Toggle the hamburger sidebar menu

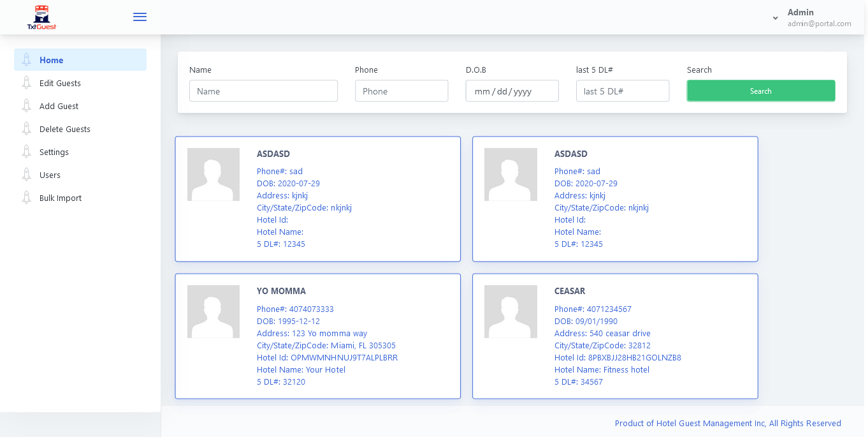coord(140,17)
